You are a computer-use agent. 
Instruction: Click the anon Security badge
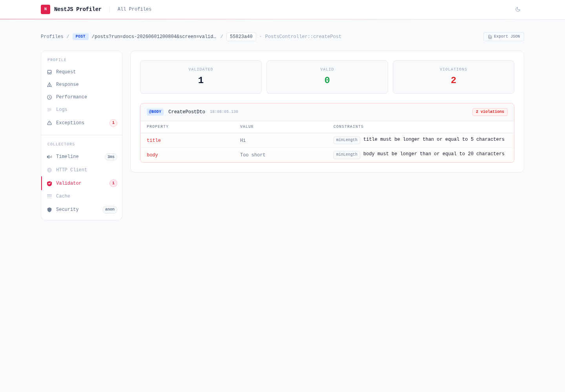click(x=110, y=210)
